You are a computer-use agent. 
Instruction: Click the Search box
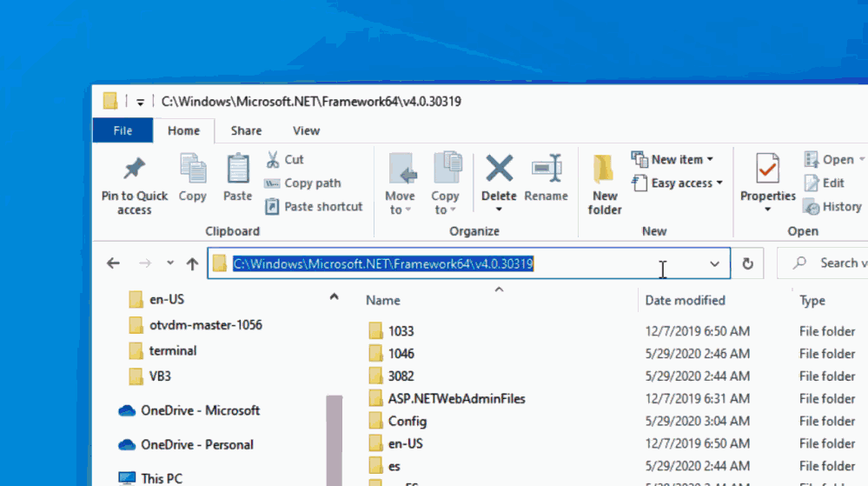coord(823,263)
